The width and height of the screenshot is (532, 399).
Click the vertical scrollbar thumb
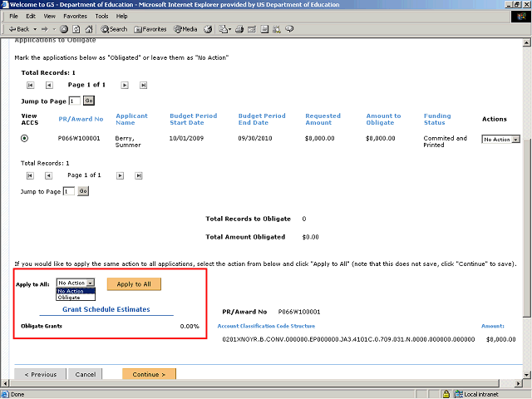click(526, 227)
